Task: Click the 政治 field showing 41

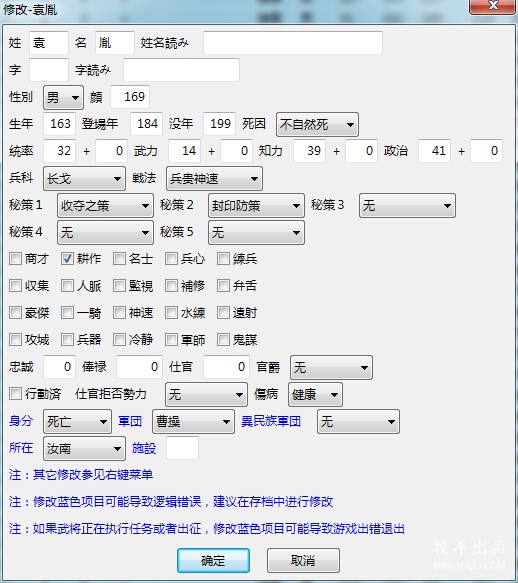Action: pyautogui.click(x=434, y=151)
